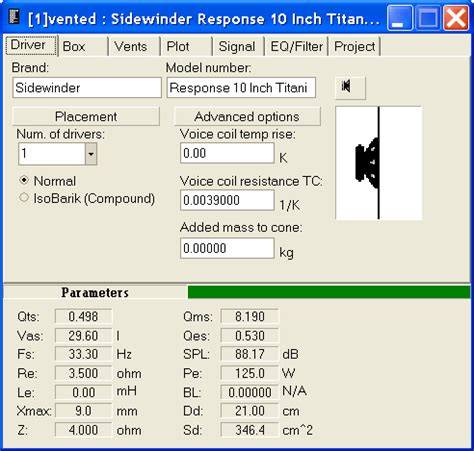Click the Le value 0.00
Image resolution: width=474 pixels, height=451 pixels.
pos(83,392)
